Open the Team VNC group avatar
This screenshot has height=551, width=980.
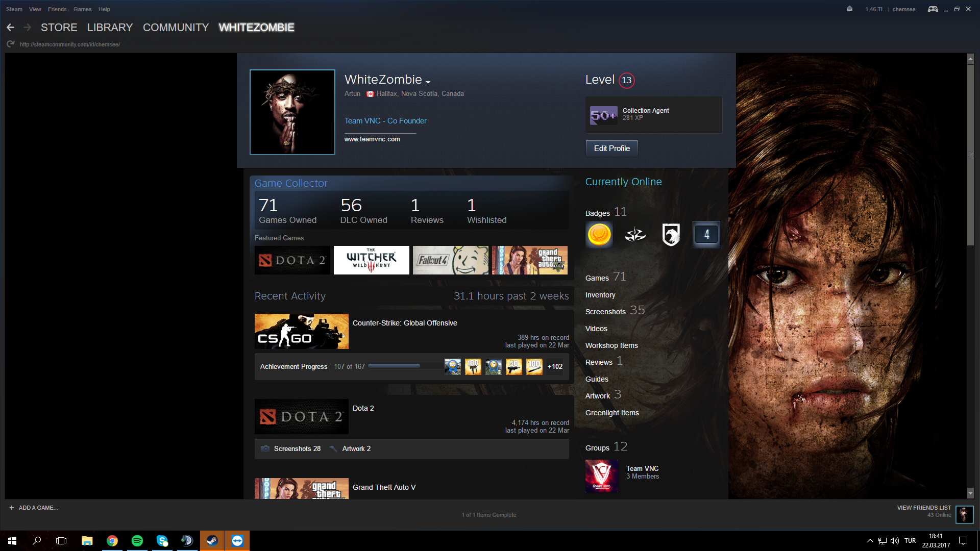pyautogui.click(x=602, y=476)
